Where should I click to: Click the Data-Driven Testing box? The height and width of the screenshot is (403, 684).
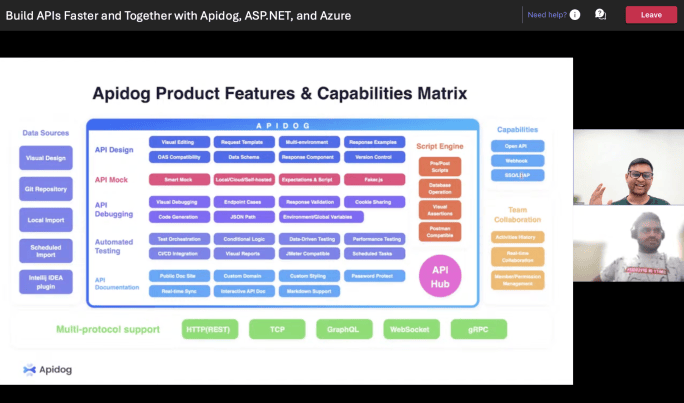pyautogui.click(x=309, y=239)
